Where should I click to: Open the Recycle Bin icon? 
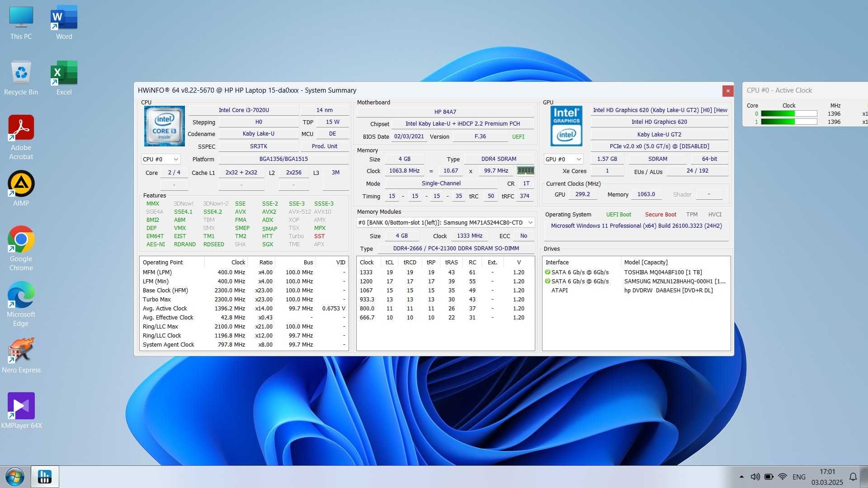click(21, 78)
